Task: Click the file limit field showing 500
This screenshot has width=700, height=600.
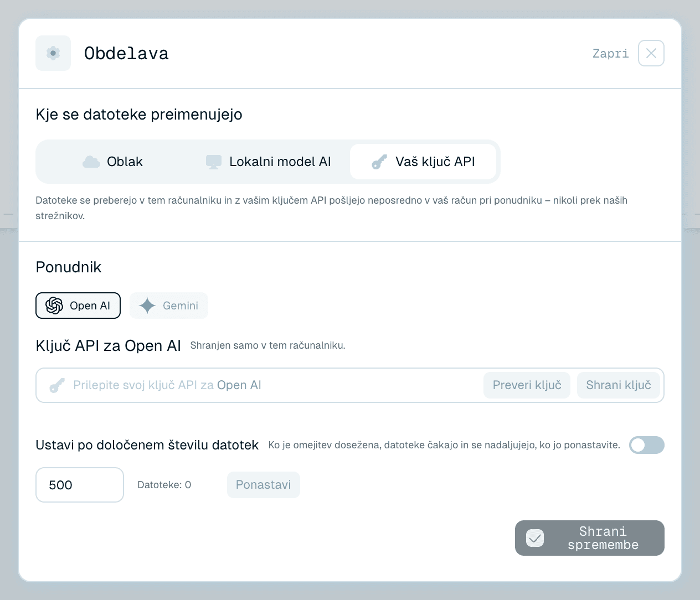Action: 80,485
